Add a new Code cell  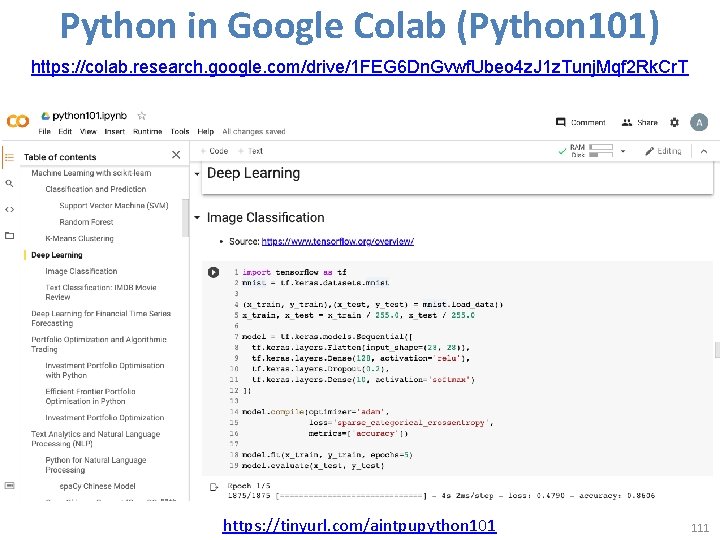(x=214, y=151)
